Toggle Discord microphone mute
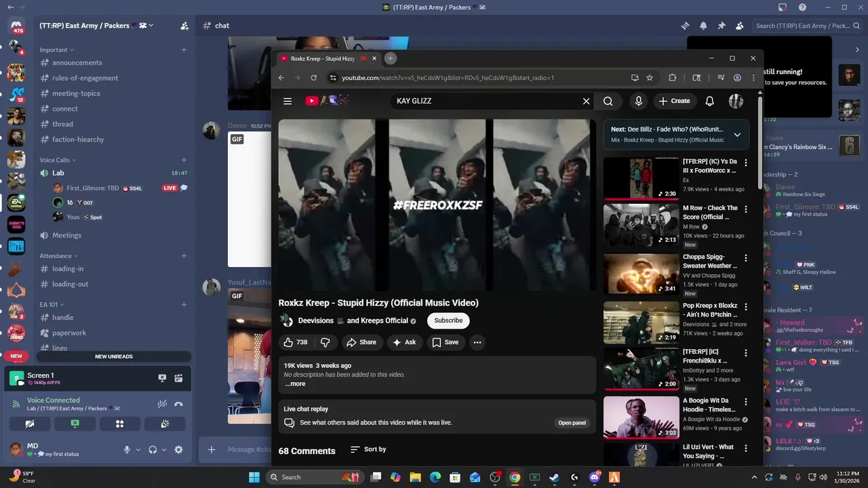This screenshot has height=488, width=868. pyautogui.click(x=126, y=449)
